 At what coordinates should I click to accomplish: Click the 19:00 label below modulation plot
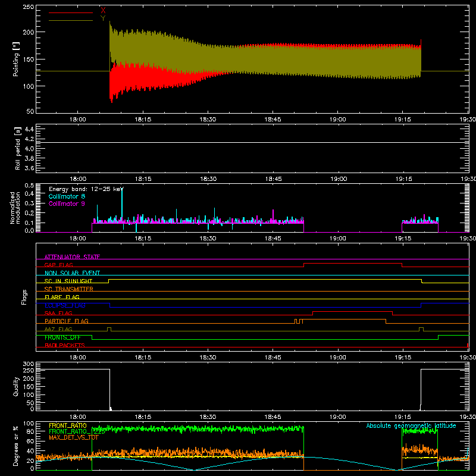click(338, 239)
